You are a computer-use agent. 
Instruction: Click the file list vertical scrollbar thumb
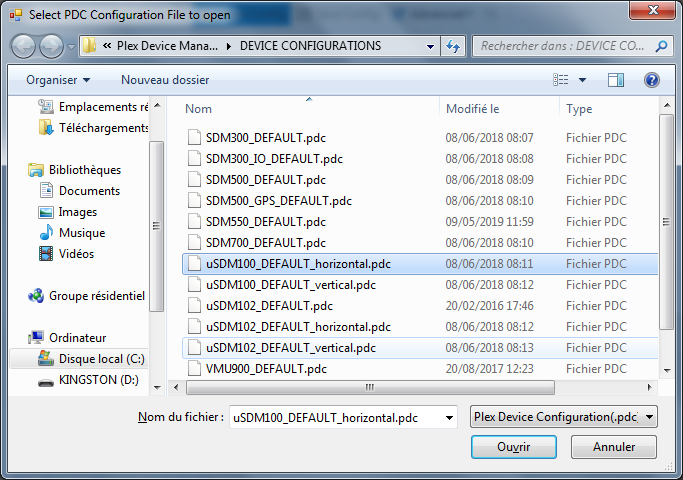[666, 222]
